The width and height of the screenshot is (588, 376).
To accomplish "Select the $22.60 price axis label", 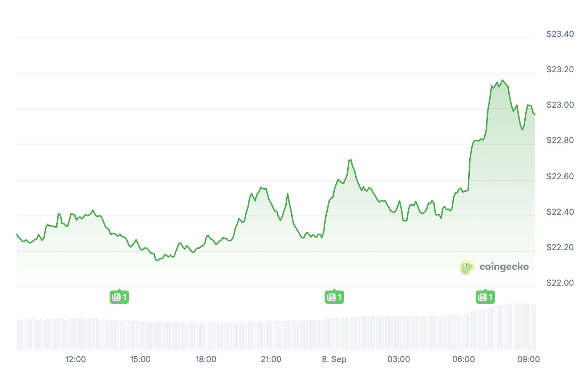I will 560,177.
